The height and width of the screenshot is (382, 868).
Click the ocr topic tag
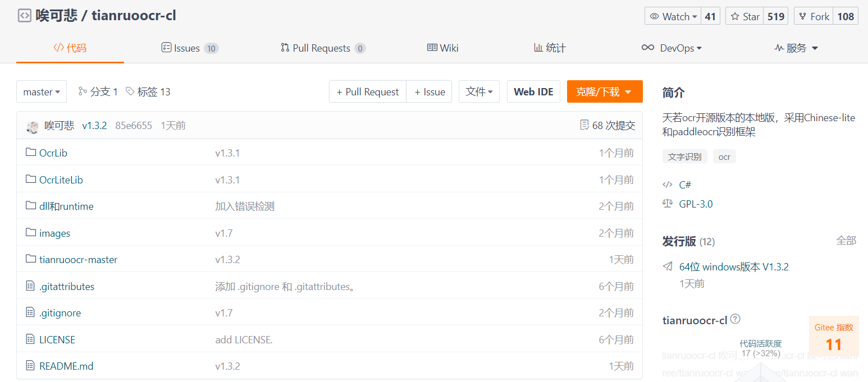click(x=724, y=157)
